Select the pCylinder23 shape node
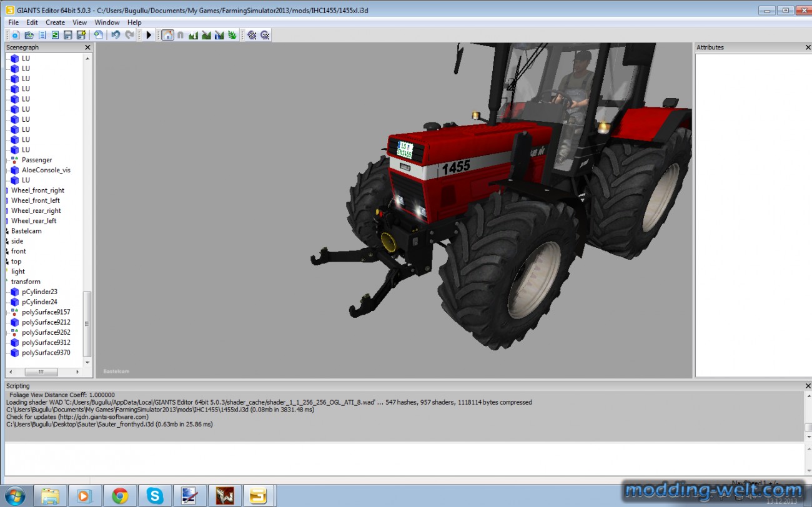This screenshot has width=812, height=507. pos(39,292)
